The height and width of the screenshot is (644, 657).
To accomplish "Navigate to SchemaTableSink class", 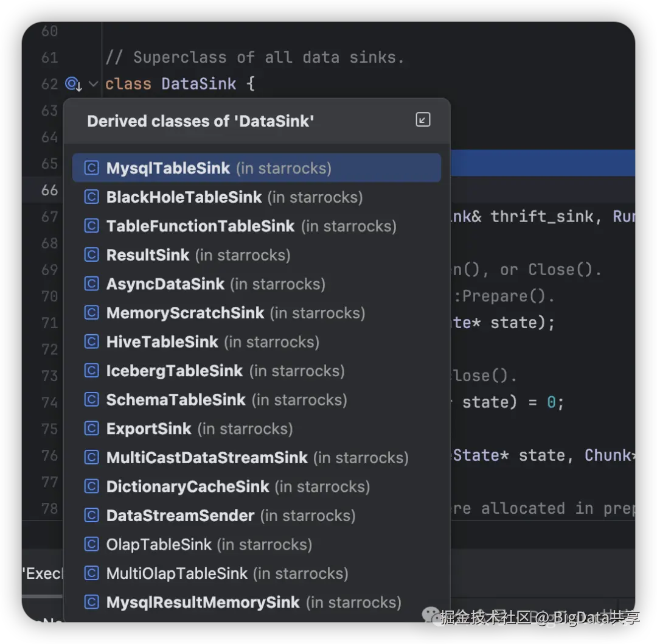I will [x=176, y=400].
